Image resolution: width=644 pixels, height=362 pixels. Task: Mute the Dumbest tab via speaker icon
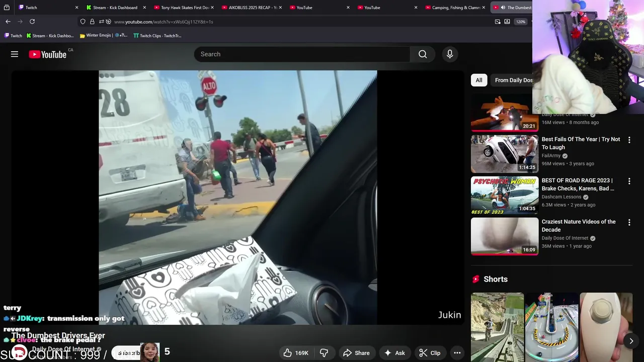point(503,8)
